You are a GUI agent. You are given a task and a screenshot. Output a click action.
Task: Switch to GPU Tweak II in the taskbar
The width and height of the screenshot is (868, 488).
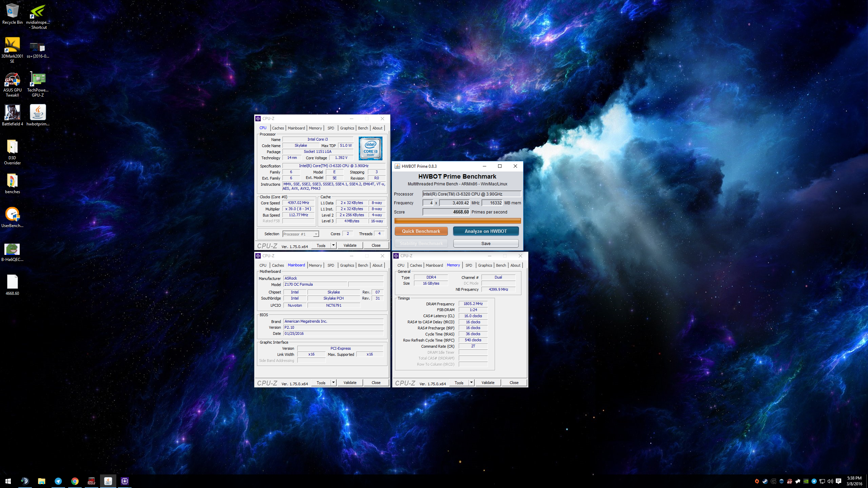pyautogui.click(x=91, y=481)
